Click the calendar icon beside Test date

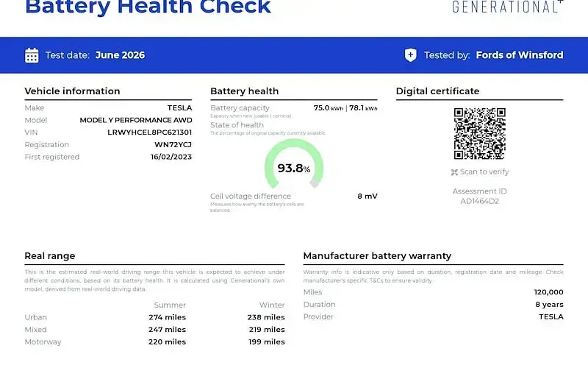(x=32, y=55)
